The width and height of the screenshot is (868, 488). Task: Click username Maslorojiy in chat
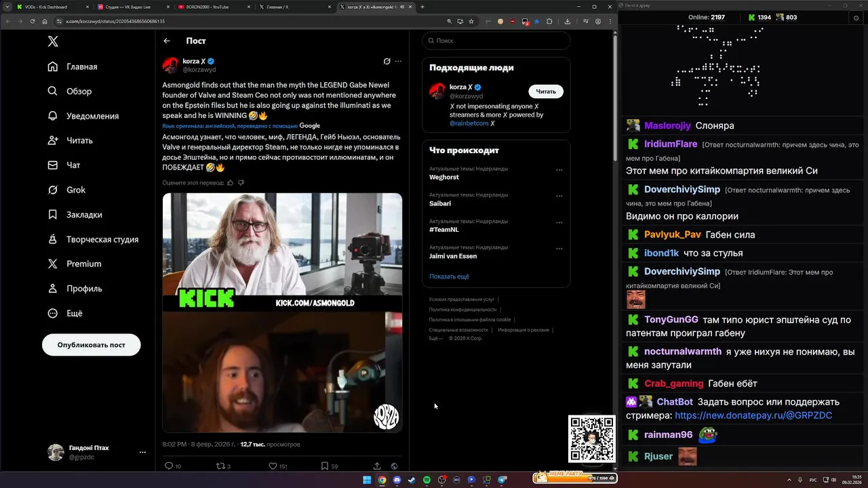tap(667, 125)
